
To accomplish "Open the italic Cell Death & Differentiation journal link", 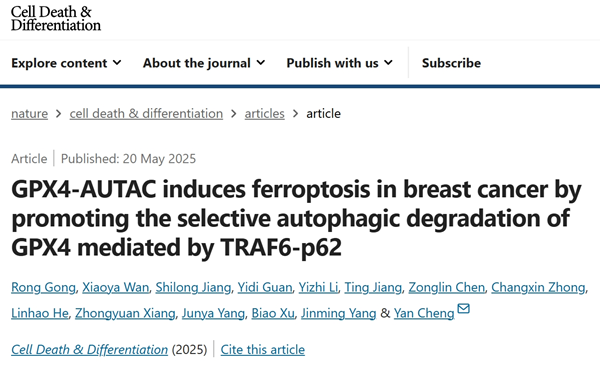I will [x=90, y=350].
